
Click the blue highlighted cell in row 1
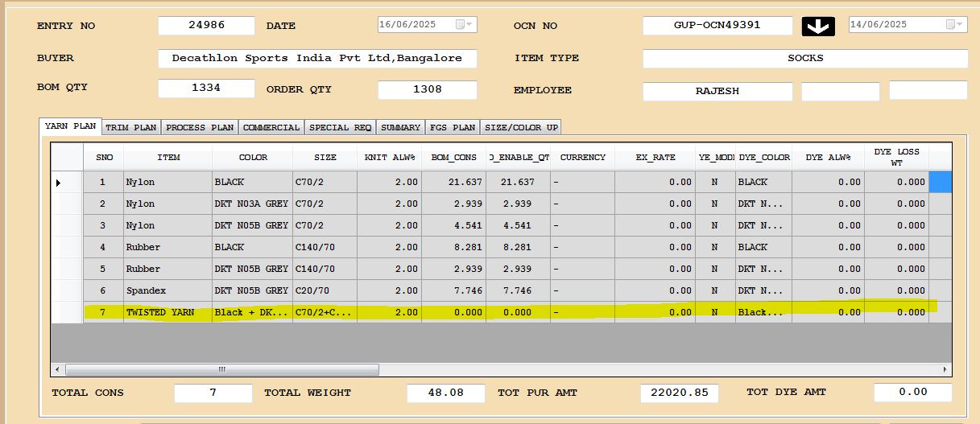coord(941,183)
